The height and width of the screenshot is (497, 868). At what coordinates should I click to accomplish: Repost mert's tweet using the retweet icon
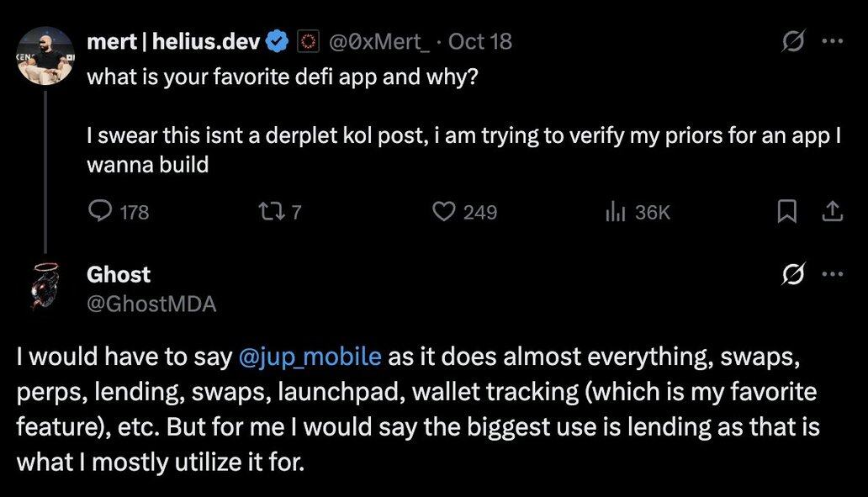[x=267, y=212]
